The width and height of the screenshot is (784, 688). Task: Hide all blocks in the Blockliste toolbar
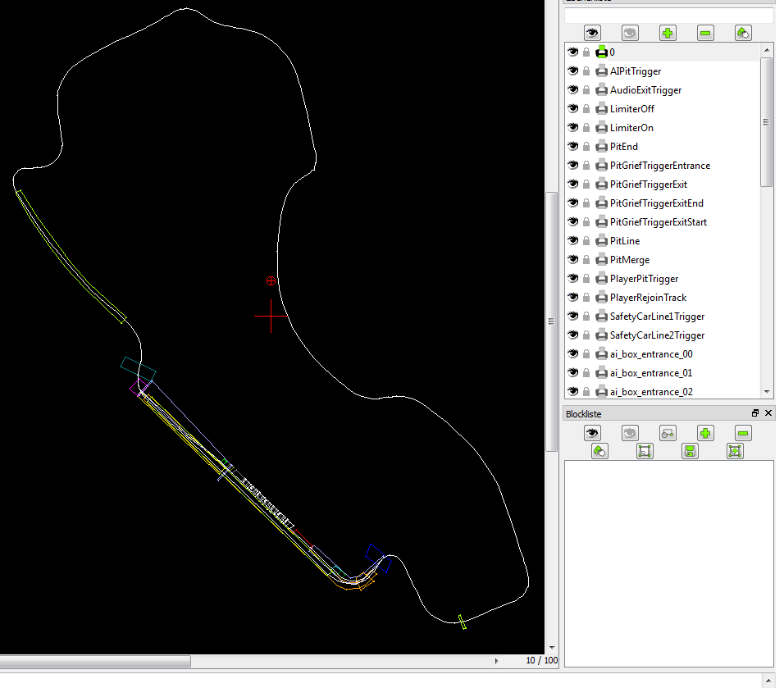coord(630,433)
